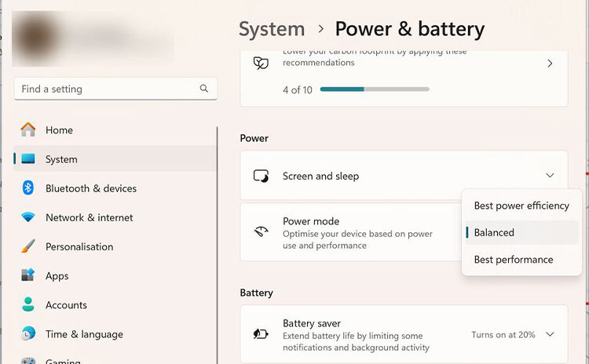Click the Network Wi-Fi icon
Screen dimensions: 589x364
click(x=28, y=217)
